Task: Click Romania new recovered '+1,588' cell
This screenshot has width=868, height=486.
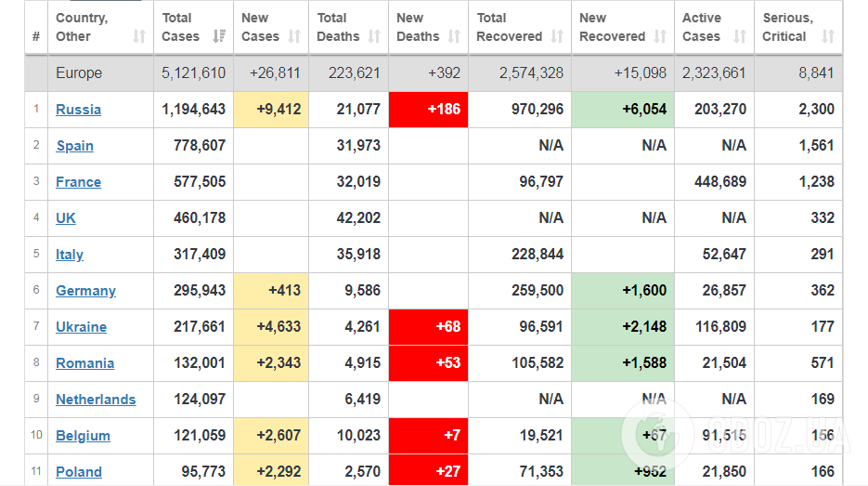Action: (x=623, y=363)
